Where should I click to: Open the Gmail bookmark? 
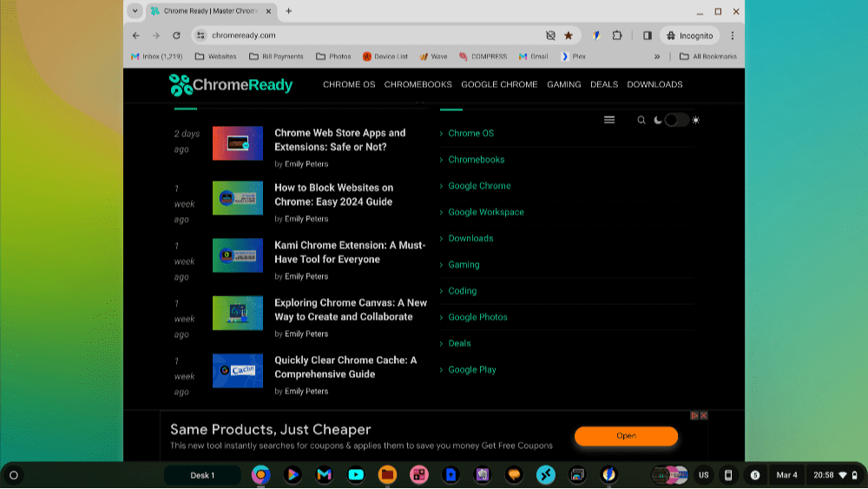tap(533, 56)
